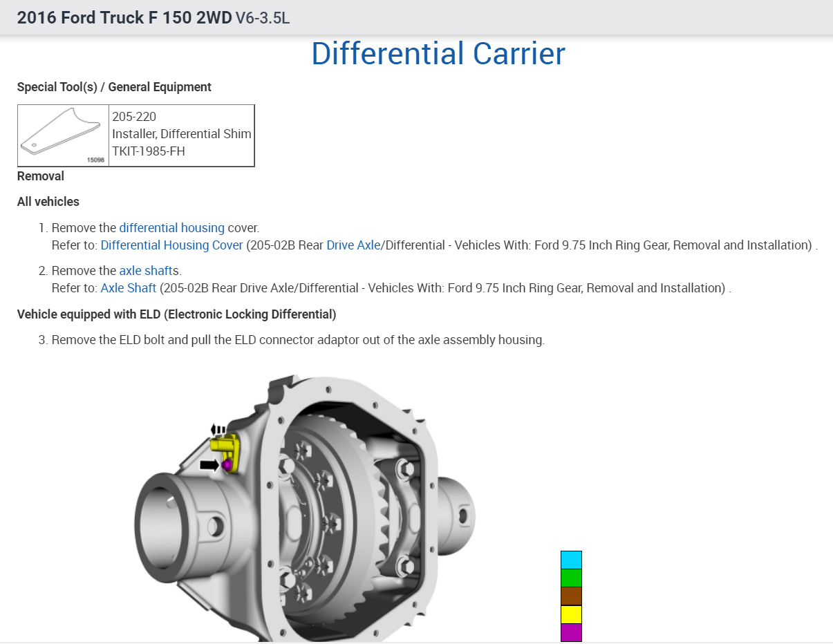Select the brown color swatch
The height and width of the screenshot is (644, 833).
pyautogui.click(x=571, y=596)
